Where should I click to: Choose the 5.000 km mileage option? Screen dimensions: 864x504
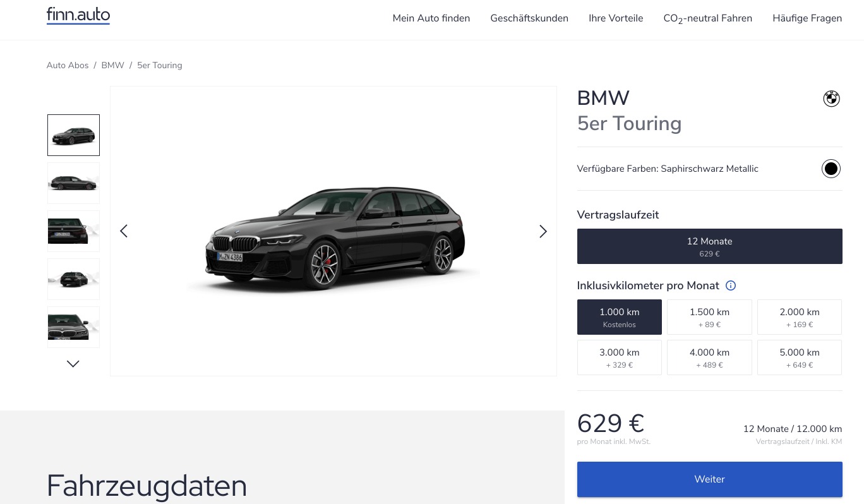point(800,357)
